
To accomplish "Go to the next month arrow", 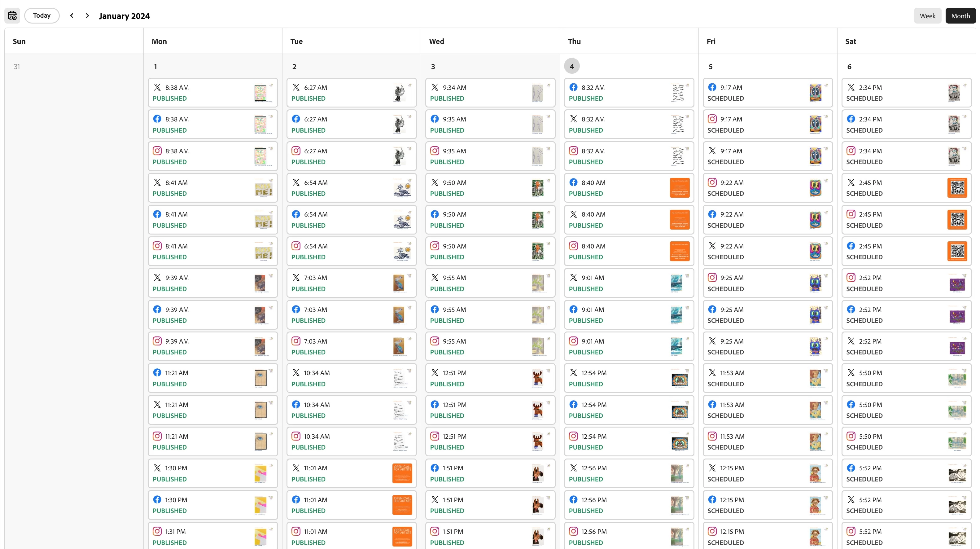I will pyautogui.click(x=87, y=15).
